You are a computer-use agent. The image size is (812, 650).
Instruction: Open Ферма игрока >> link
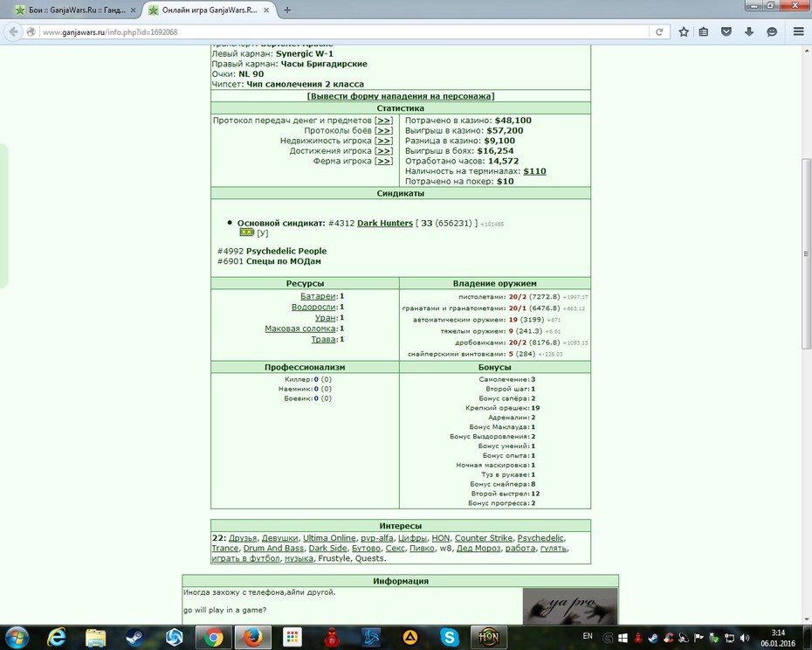click(383, 162)
